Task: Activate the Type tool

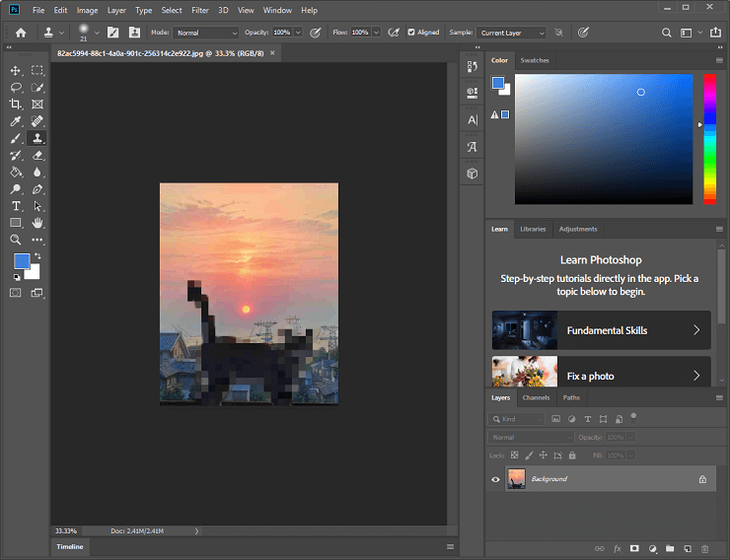Action: pos(16,206)
